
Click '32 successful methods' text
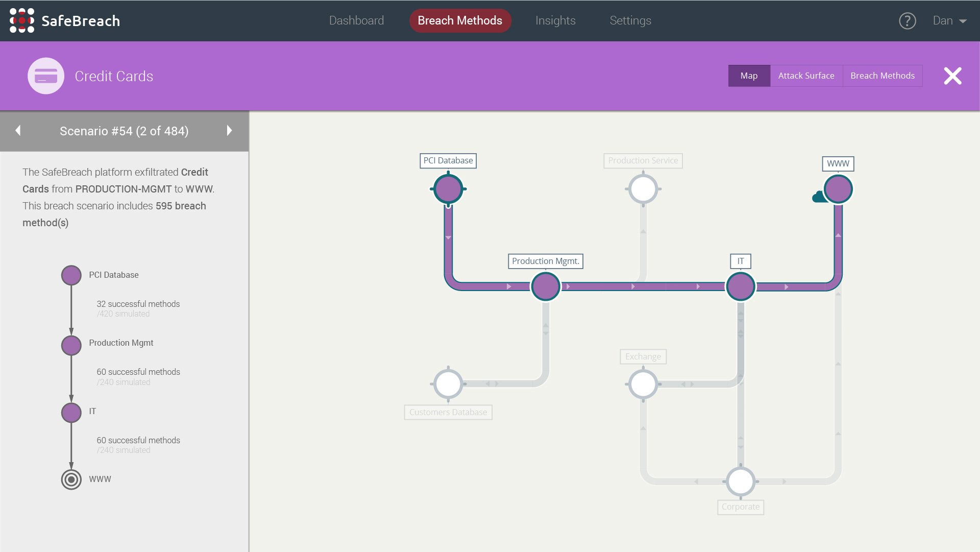(138, 304)
